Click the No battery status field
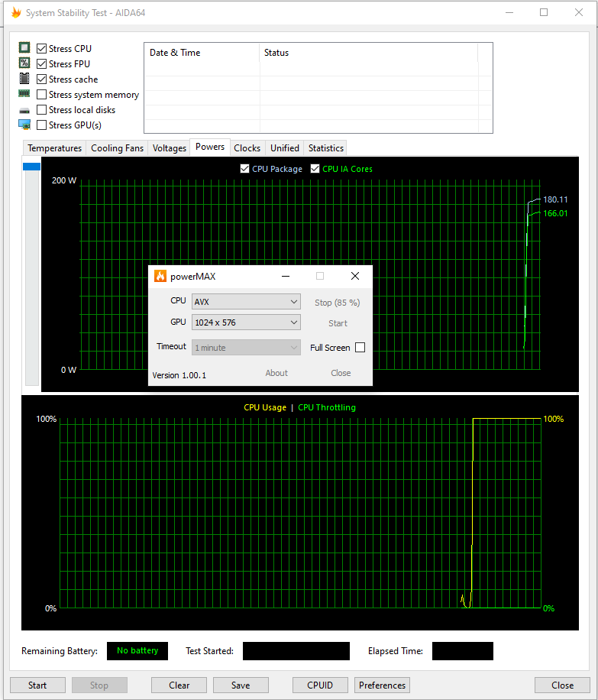598x700 pixels. (137, 651)
